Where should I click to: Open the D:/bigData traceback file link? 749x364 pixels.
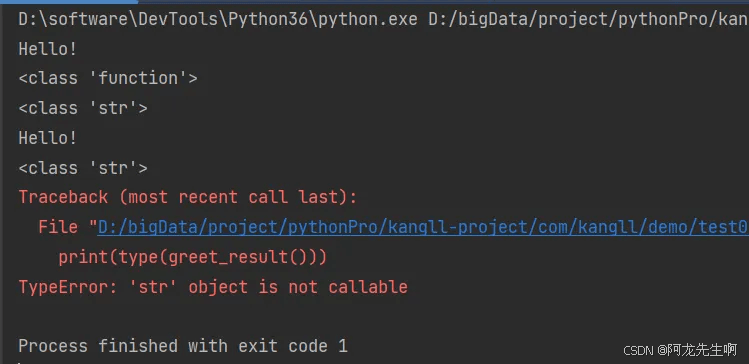(423, 228)
